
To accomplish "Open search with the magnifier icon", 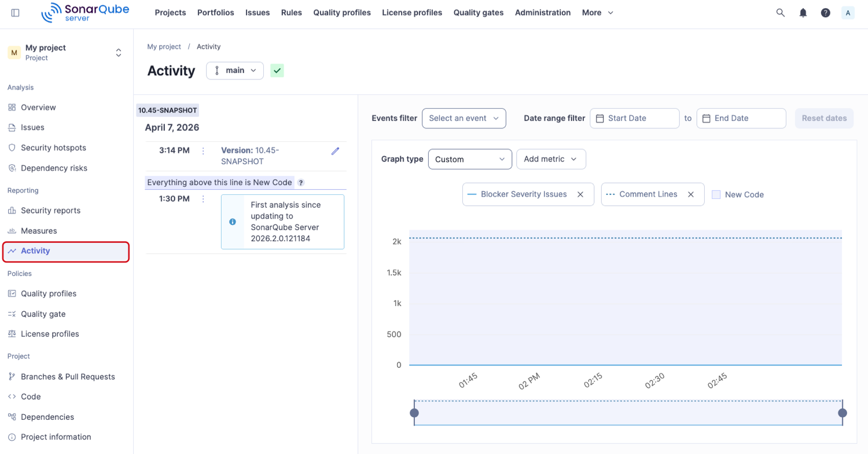I will click(781, 13).
